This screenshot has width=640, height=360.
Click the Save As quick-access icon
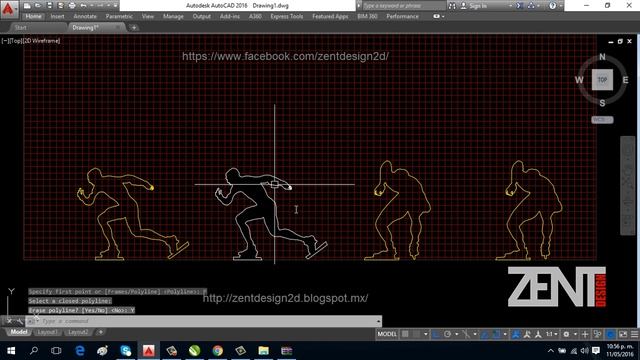pos(60,6)
